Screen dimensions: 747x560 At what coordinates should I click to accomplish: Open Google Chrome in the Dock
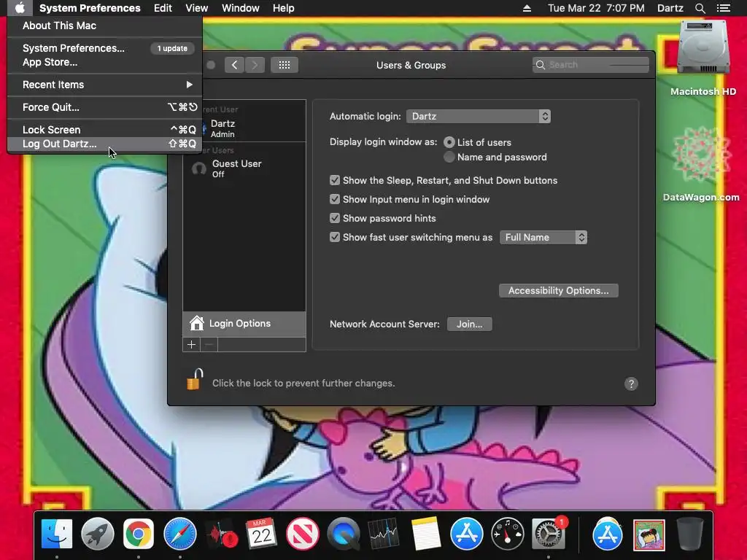point(139,534)
